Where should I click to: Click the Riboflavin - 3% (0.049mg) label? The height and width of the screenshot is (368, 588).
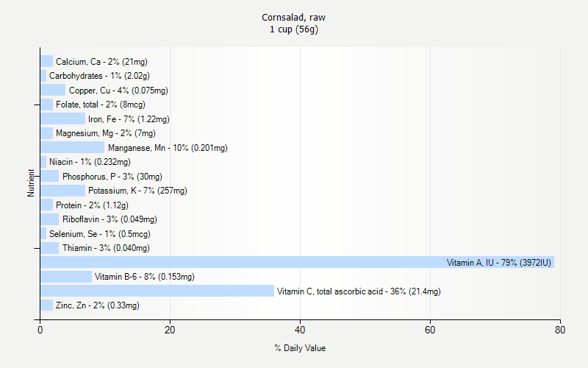(x=110, y=219)
